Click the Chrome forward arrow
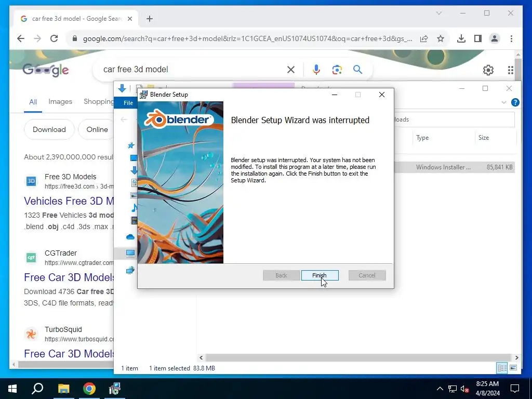Viewport: 532px width, 399px height. (37, 38)
